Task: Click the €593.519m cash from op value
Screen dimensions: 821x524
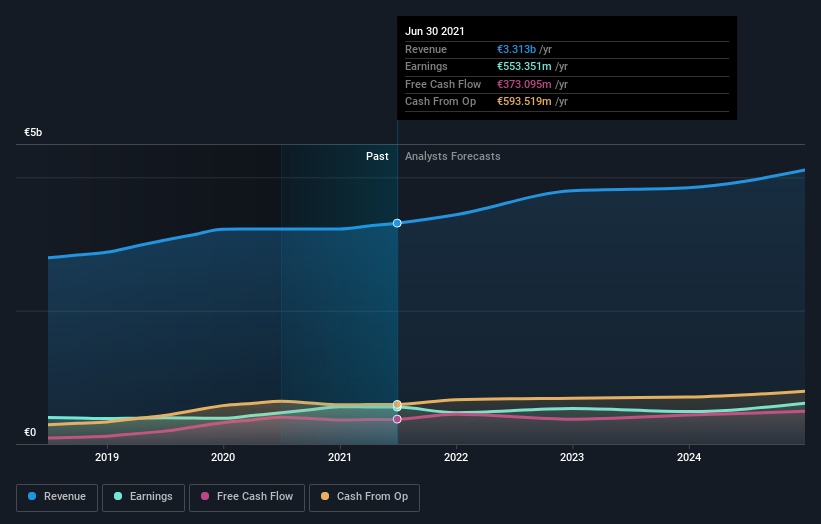Action: (524, 102)
